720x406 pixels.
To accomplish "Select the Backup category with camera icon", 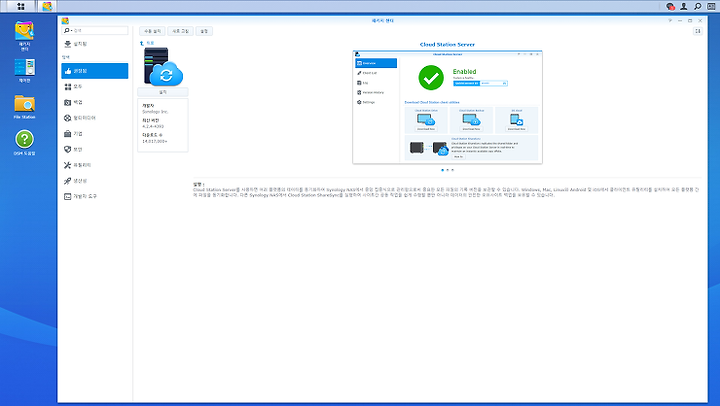I will click(x=95, y=102).
